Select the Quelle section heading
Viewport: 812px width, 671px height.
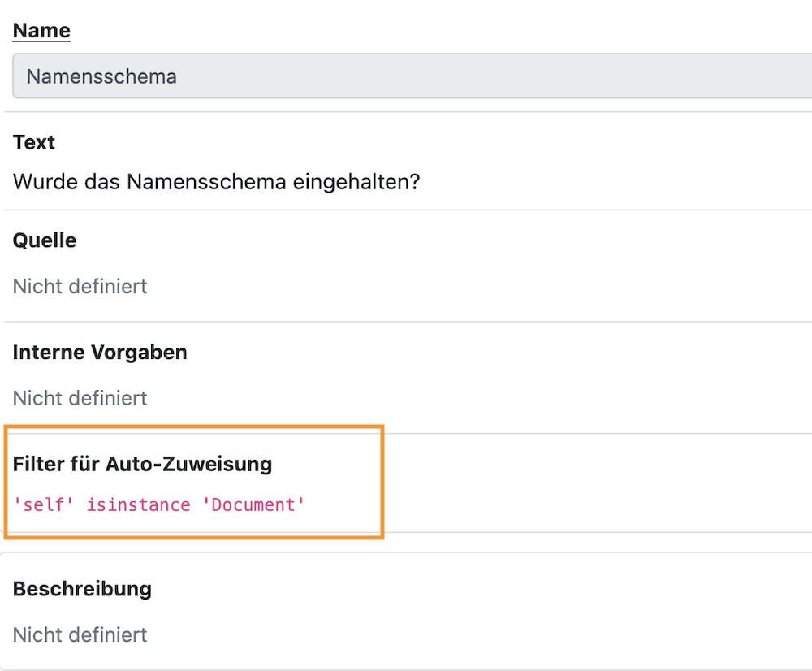[45, 240]
